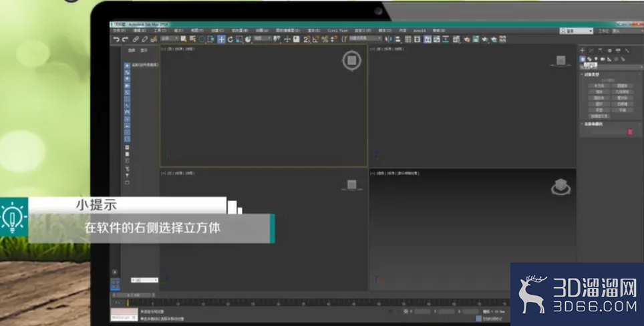Activate the Unlink Selection tool
644x326 pixels.
[x=144, y=39]
